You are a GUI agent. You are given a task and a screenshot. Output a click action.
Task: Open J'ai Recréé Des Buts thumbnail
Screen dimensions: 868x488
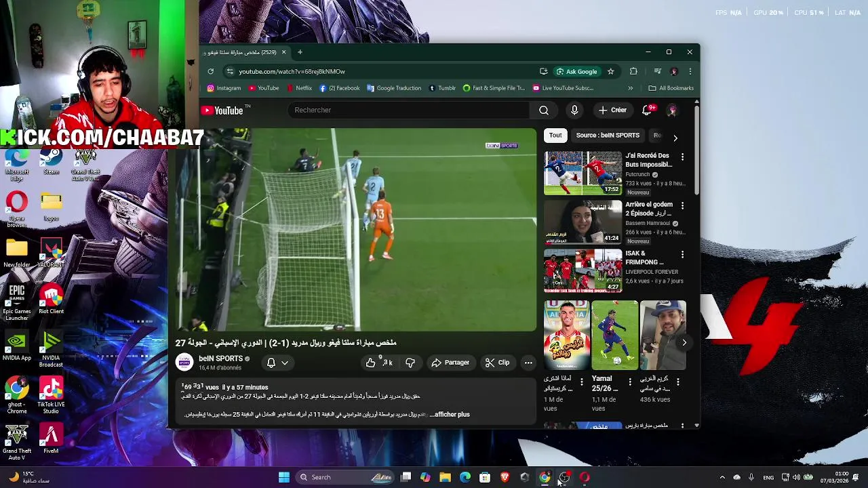[583, 173]
